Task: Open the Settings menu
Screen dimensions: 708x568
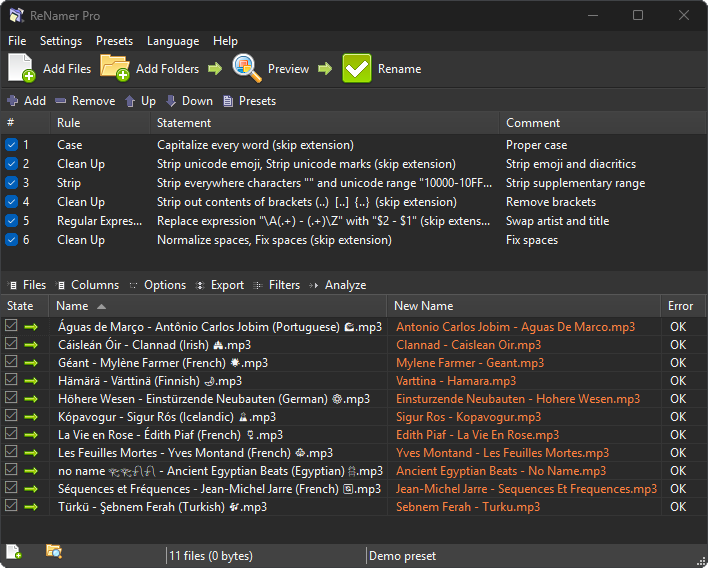Action: coord(61,41)
